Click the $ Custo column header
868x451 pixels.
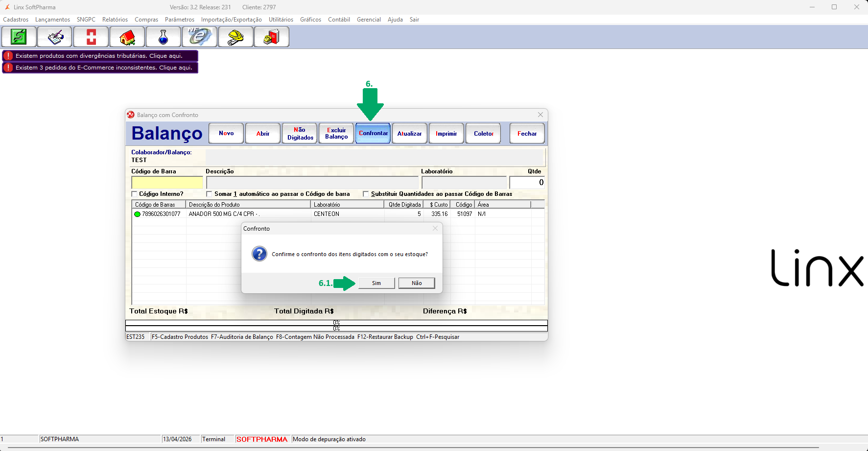tap(437, 205)
